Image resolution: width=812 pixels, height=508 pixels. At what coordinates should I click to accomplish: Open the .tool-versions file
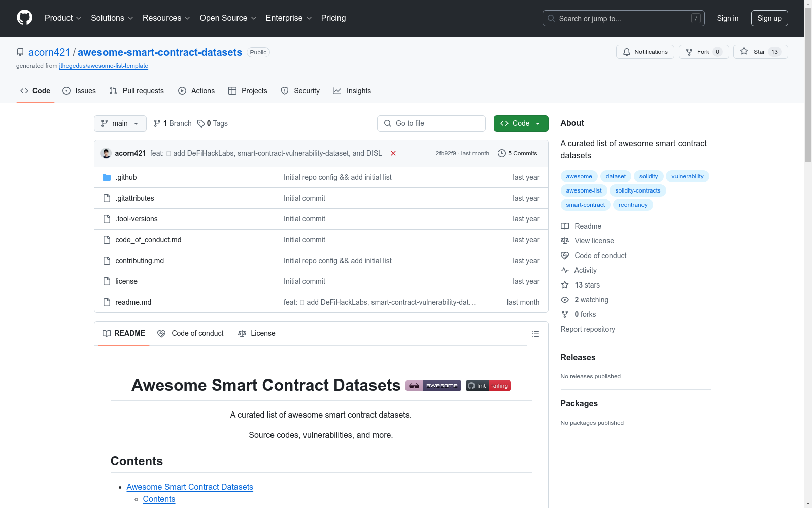tap(137, 219)
